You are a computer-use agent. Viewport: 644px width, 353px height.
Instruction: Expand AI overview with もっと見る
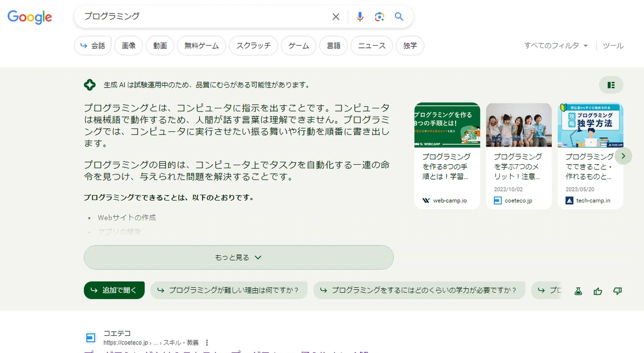pos(239,258)
